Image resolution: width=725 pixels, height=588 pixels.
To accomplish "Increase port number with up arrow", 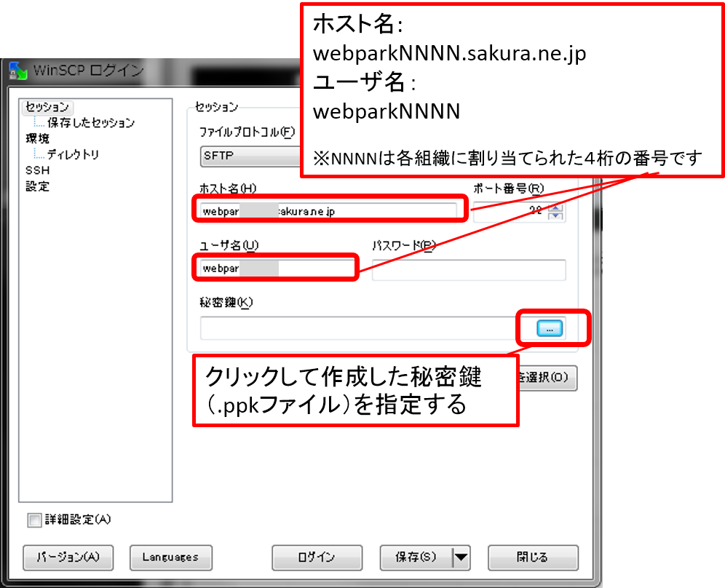I will coord(555,208).
